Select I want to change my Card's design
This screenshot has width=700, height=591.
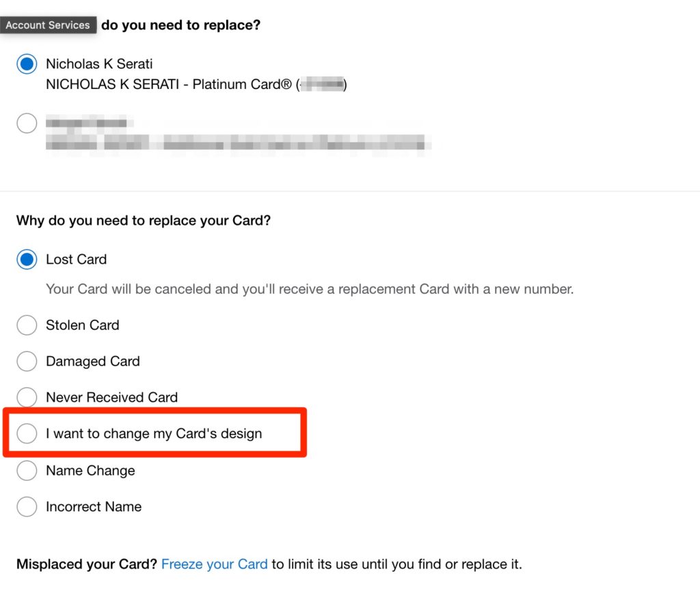pos(27,433)
